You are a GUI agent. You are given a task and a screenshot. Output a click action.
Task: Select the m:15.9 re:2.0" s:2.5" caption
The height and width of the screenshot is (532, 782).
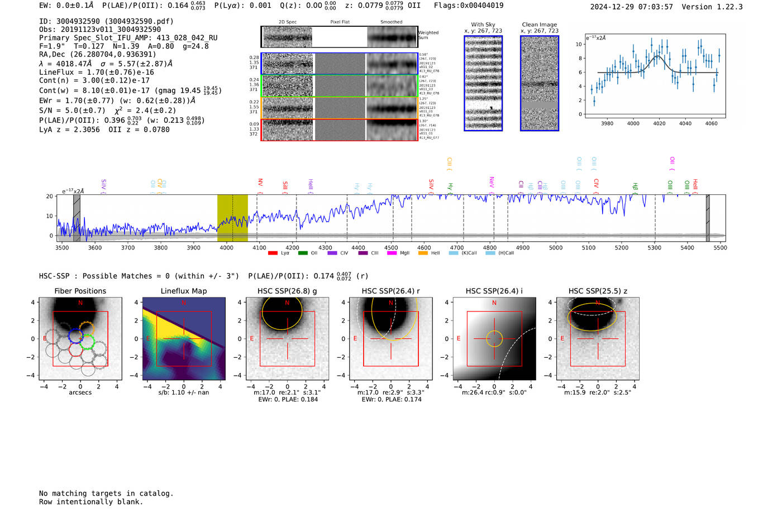[x=598, y=392]
